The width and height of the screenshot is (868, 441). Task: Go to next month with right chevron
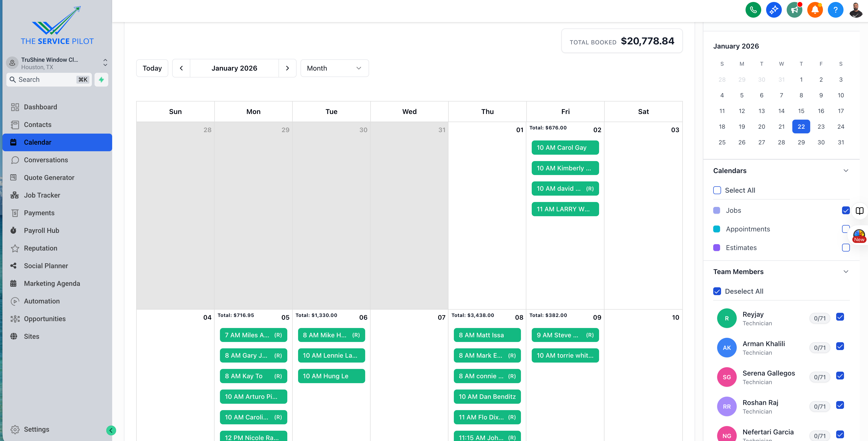coord(288,68)
